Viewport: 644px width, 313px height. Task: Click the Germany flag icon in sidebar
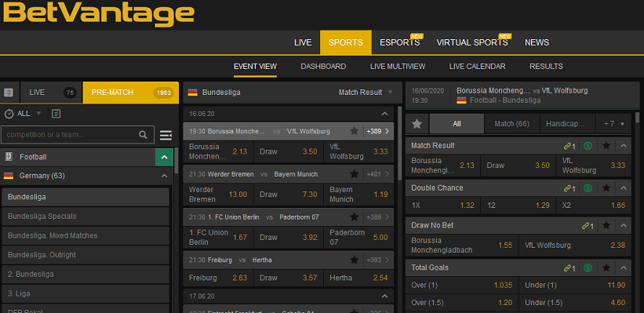(9, 176)
